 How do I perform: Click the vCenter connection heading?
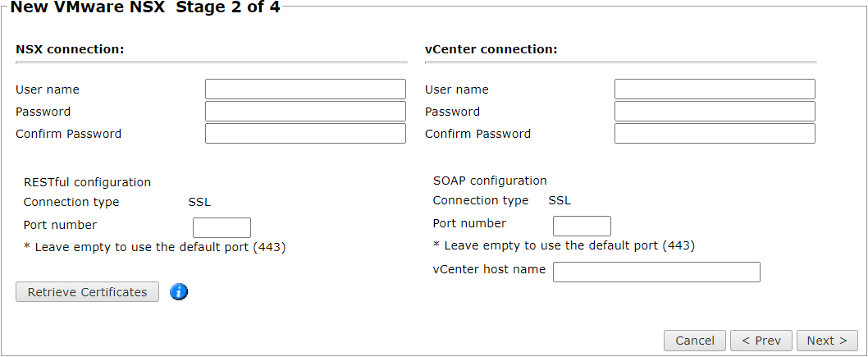pos(491,49)
